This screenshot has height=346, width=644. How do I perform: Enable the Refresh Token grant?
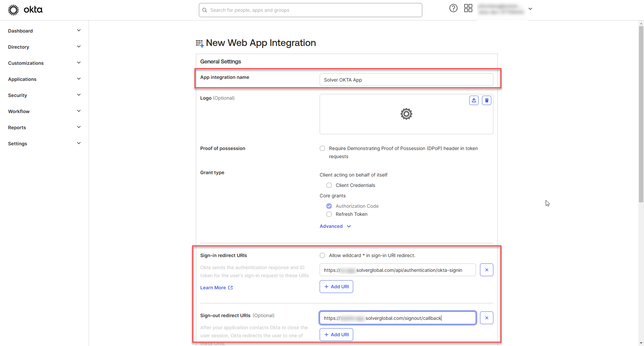click(329, 214)
